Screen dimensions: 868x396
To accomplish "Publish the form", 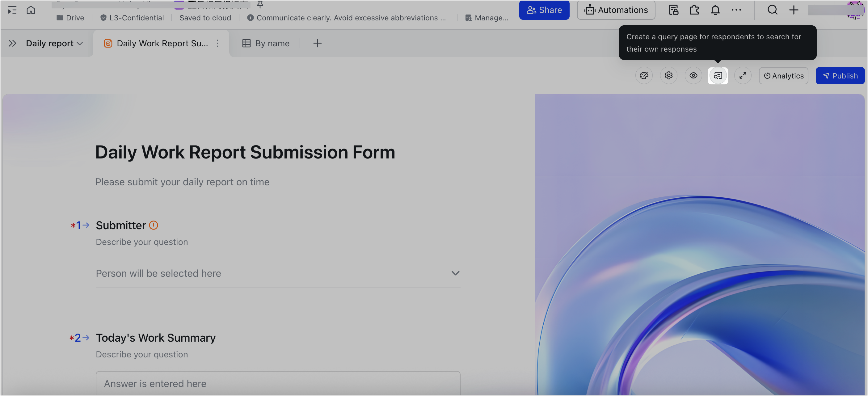I will click(840, 76).
